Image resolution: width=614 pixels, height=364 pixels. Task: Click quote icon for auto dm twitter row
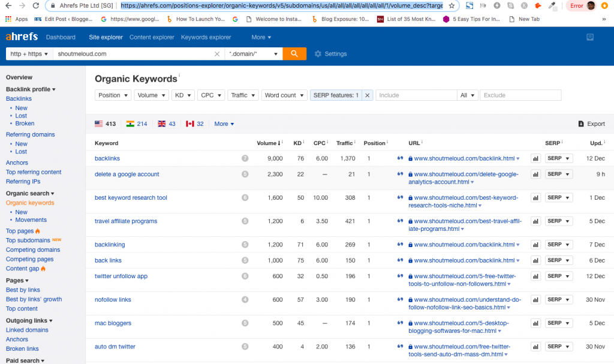coord(400,347)
